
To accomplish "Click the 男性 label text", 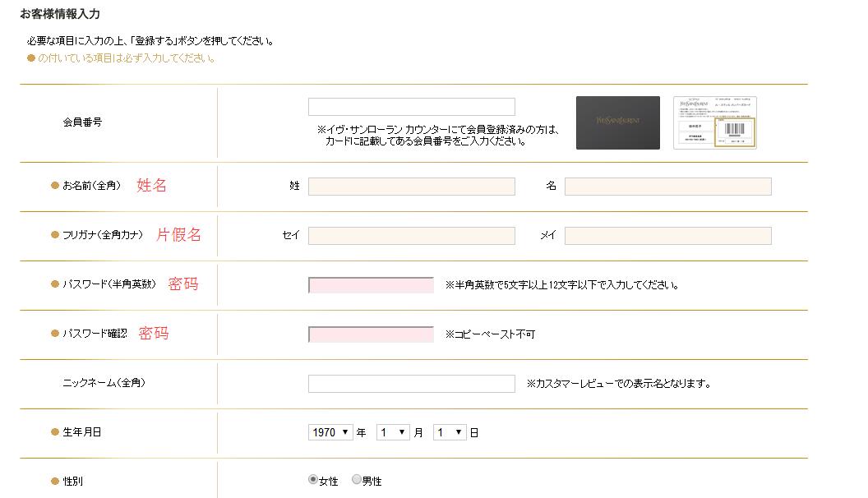I will click(x=372, y=482).
